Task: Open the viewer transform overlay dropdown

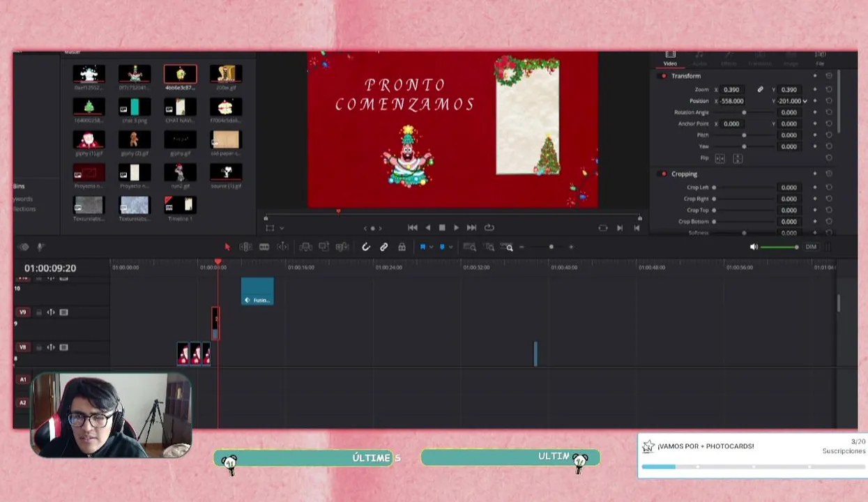Action: [282, 228]
